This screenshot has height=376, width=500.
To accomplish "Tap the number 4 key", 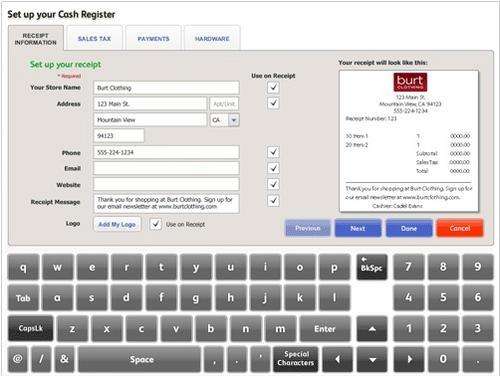I will [409, 298].
